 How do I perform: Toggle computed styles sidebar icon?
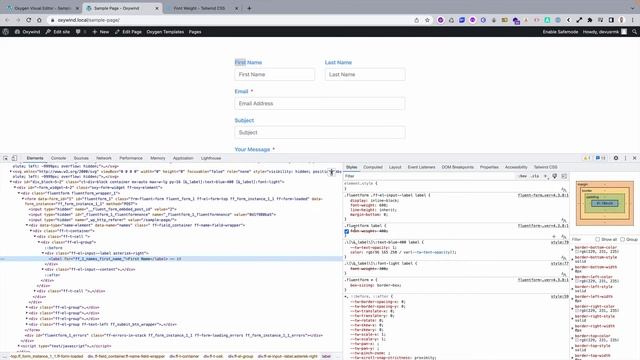point(564,176)
